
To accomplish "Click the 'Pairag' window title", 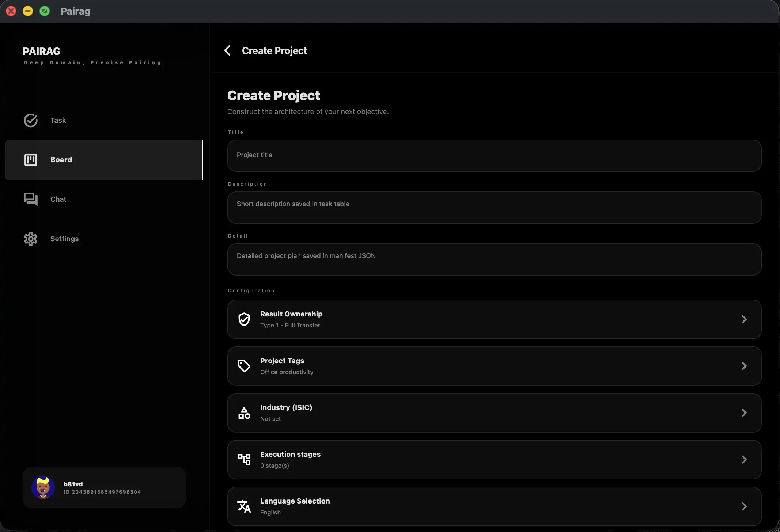I will click(x=76, y=11).
